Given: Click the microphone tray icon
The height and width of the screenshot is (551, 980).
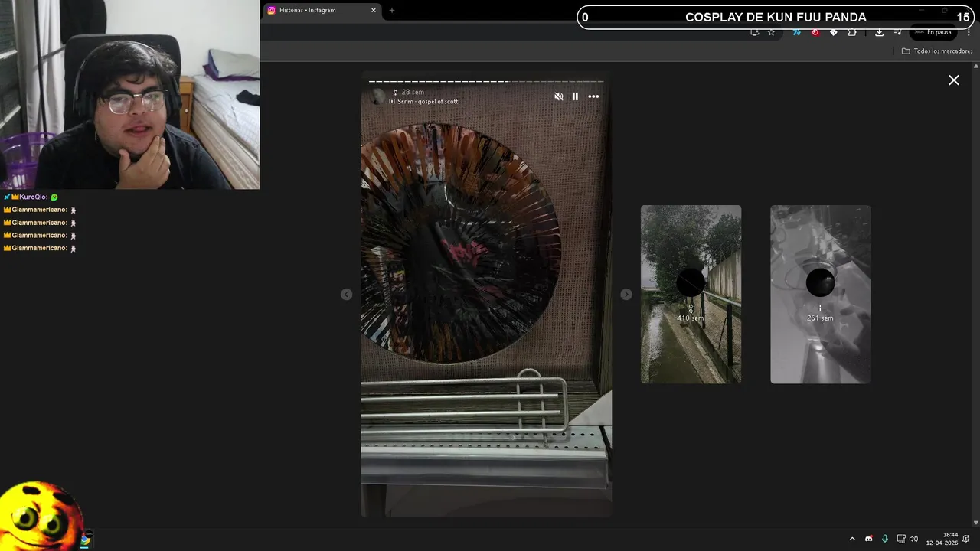Looking at the screenshot, I should click(x=885, y=539).
